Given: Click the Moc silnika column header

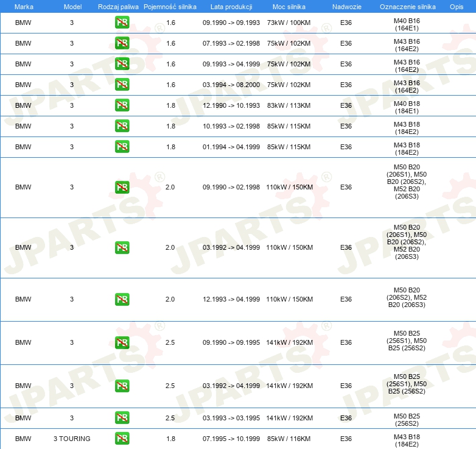Looking at the screenshot, I should click(x=289, y=7).
